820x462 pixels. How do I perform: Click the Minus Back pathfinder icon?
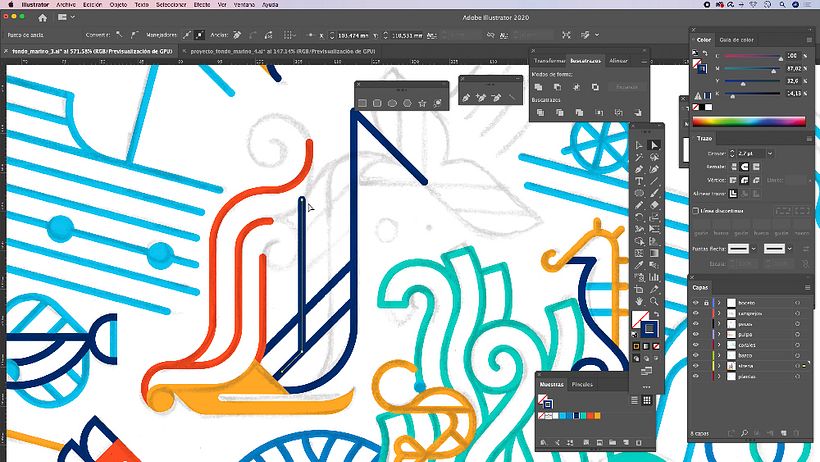[x=638, y=112]
